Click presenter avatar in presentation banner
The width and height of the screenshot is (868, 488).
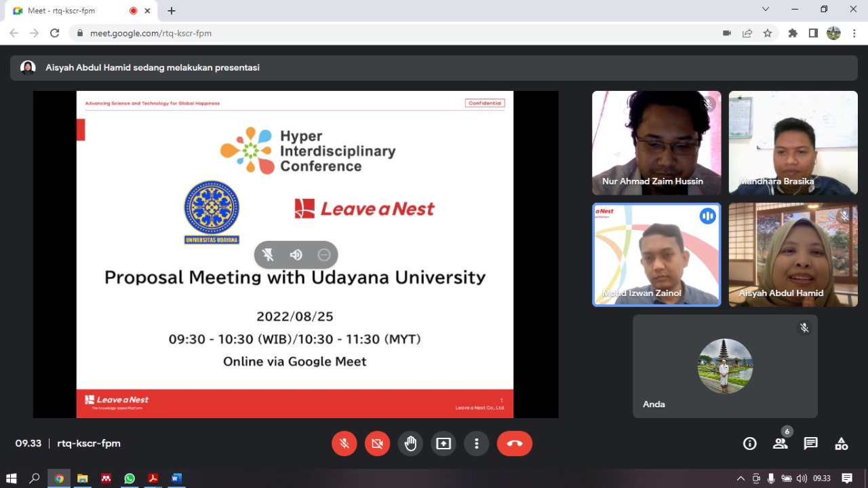[x=28, y=68]
